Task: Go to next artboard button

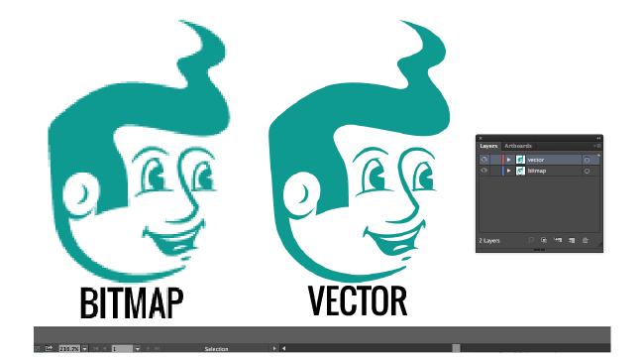Action: tap(148, 349)
